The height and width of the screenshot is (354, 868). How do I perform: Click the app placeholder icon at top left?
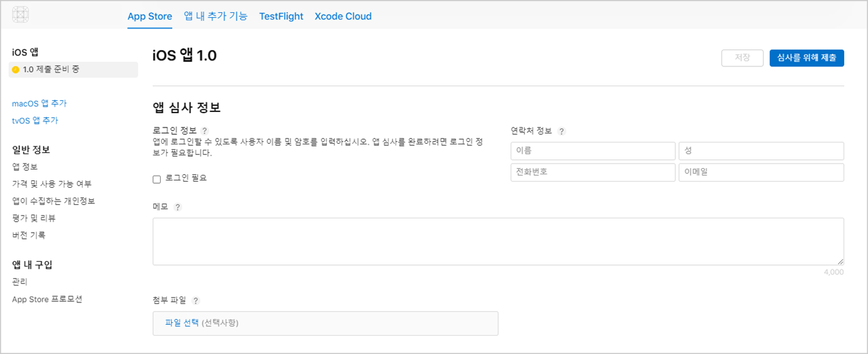coord(20,15)
